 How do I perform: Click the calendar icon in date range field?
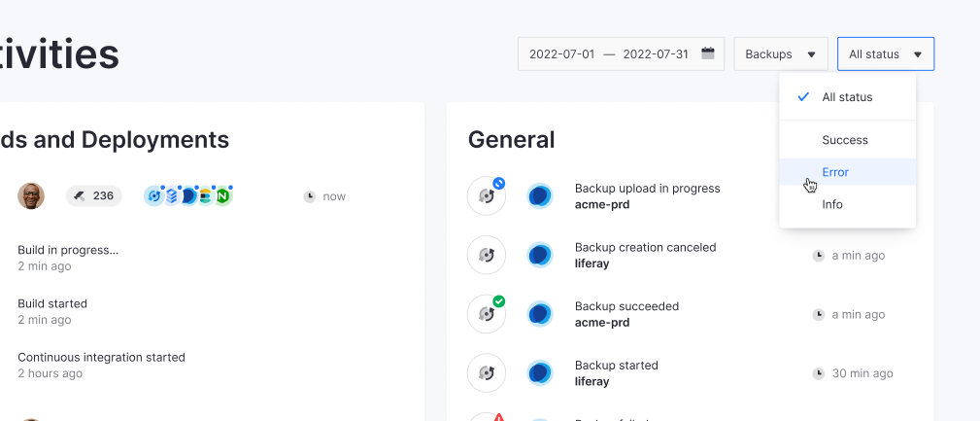(708, 53)
